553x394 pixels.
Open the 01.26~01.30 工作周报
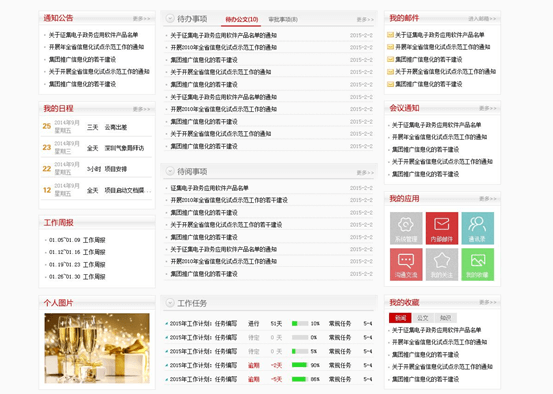[77, 277]
